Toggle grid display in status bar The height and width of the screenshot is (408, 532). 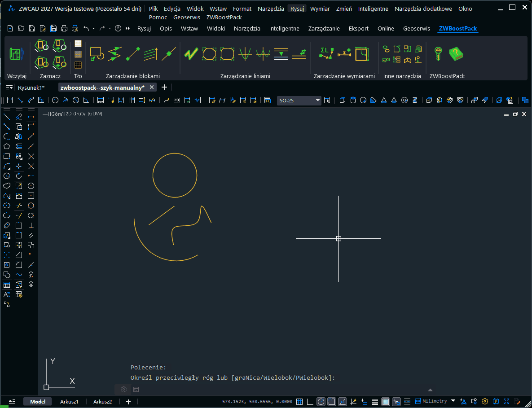299,401
